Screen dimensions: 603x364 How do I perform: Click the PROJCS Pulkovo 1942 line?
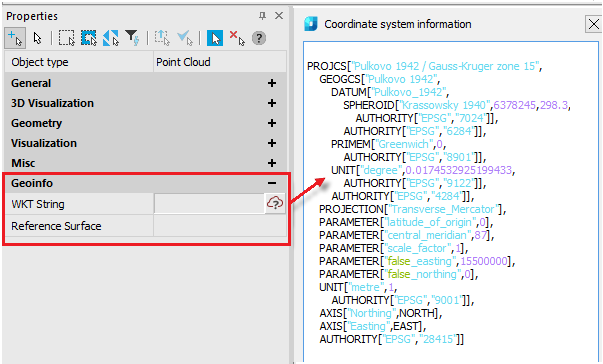[425, 66]
